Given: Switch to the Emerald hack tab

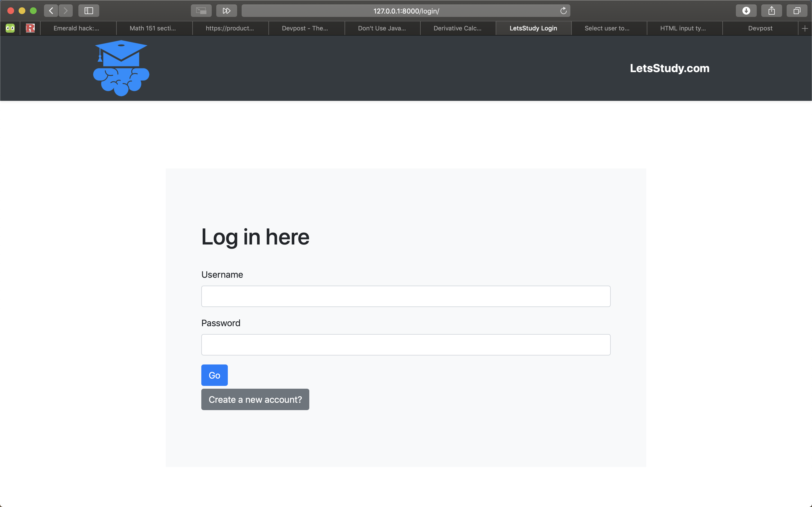Looking at the screenshot, I should [x=76, y=28].
